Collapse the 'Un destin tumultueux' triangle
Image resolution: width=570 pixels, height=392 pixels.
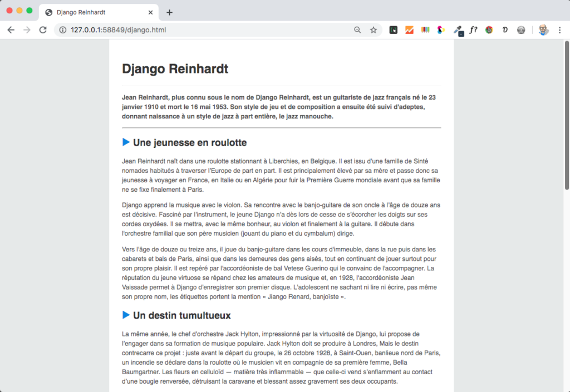pyautogui.click(x=126, y=315)
